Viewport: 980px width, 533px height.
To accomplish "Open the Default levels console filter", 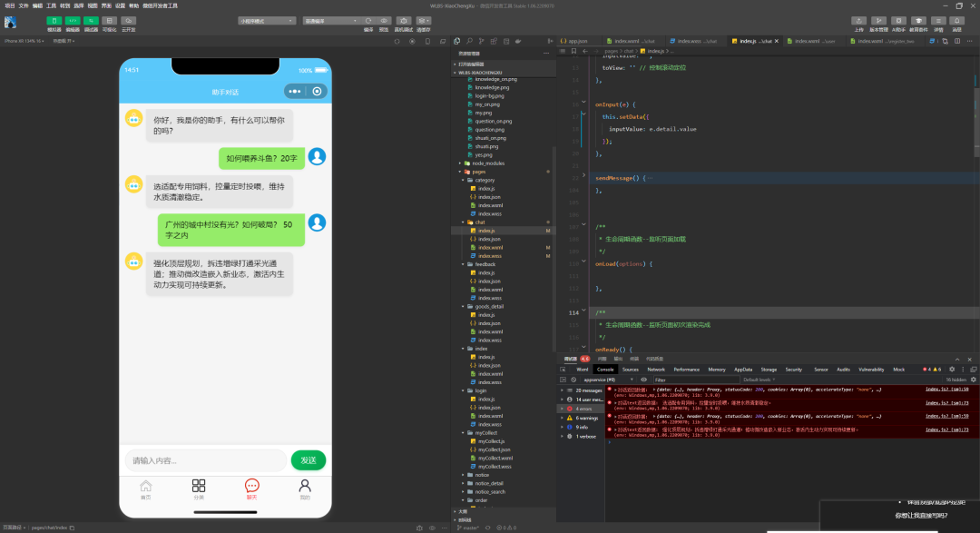I will [759, 380].
